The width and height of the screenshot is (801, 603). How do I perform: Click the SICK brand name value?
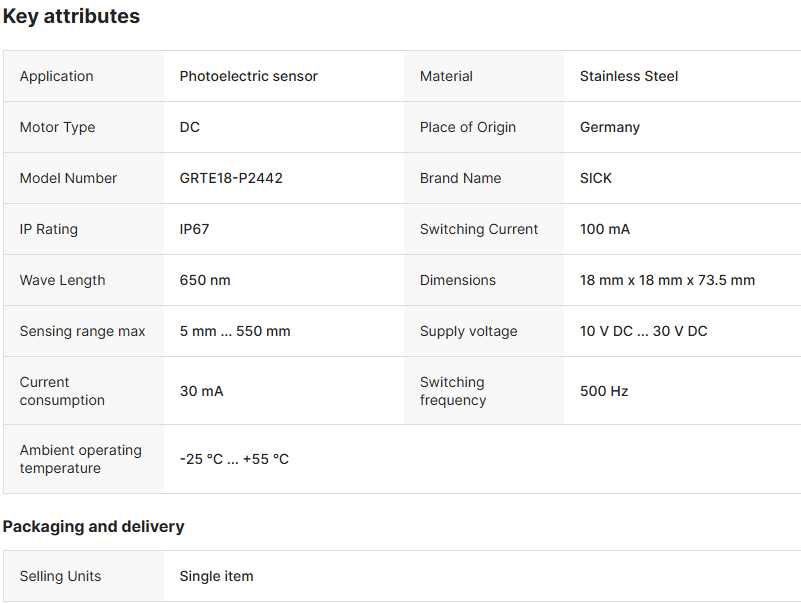[595, 178]
